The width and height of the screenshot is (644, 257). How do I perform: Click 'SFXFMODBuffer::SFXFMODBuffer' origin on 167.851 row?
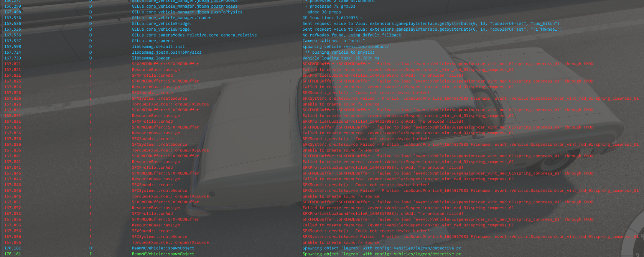tap(165, 202)
